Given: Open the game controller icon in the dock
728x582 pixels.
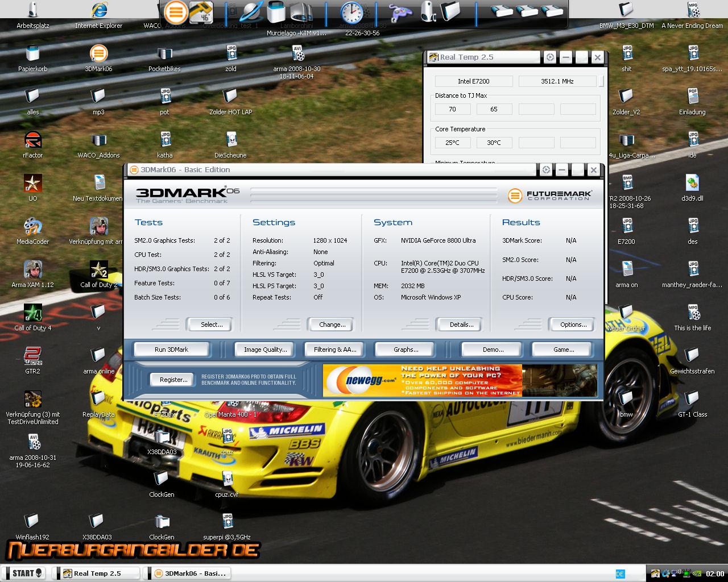Looking at the screenshot, I should coord(401,12).
